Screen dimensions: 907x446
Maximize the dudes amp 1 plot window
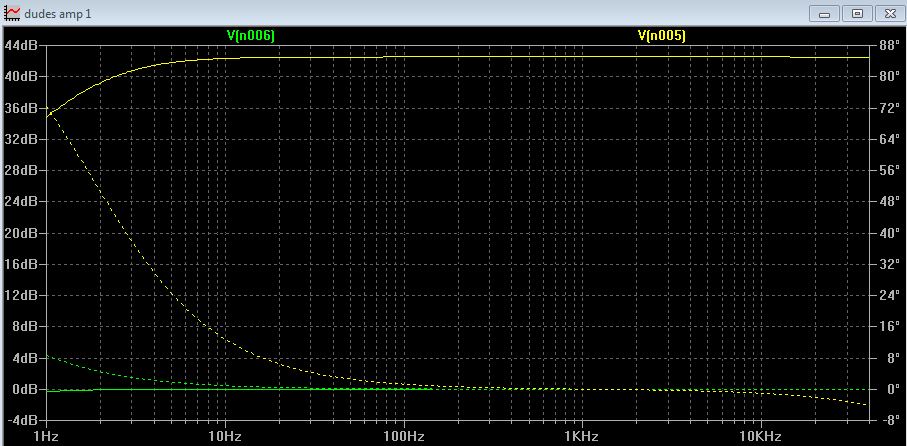tap(857, 14)
